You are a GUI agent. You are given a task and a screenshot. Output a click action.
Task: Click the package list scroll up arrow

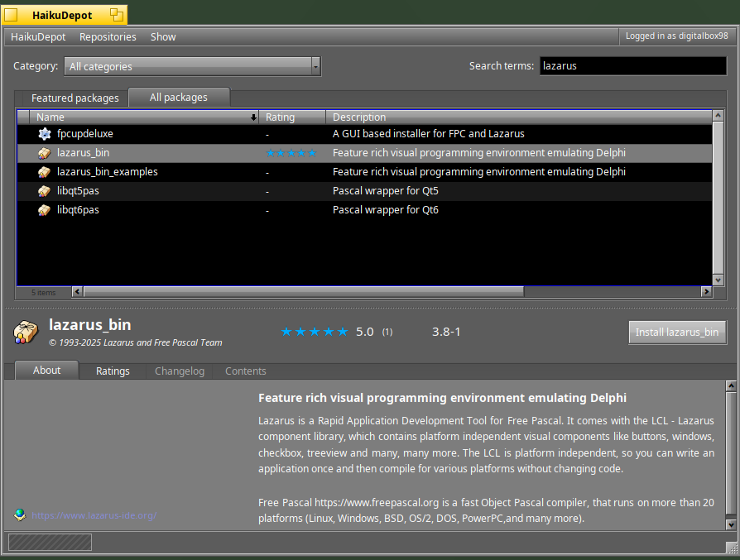tap(718, 116)
